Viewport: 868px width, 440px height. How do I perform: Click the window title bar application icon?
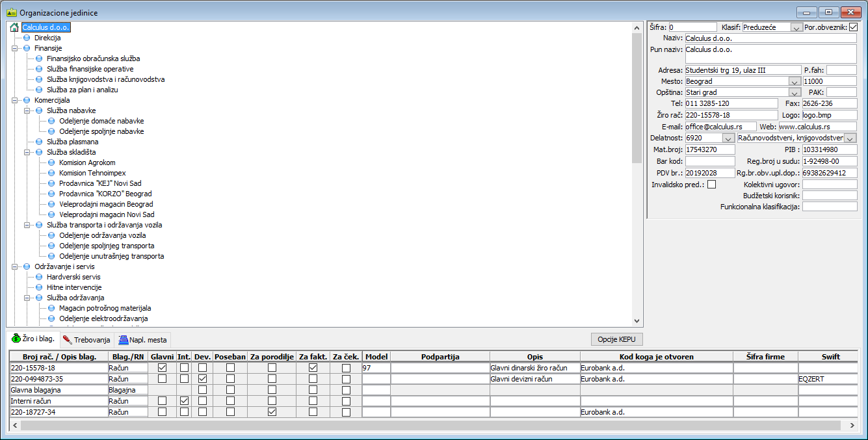tap(11, 12)
